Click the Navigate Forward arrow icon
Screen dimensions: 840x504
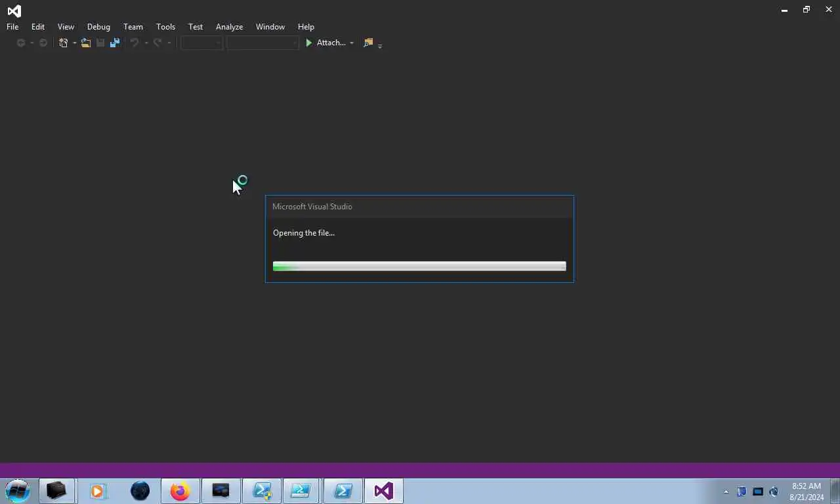pyautogui.click(x=43, y=43)
